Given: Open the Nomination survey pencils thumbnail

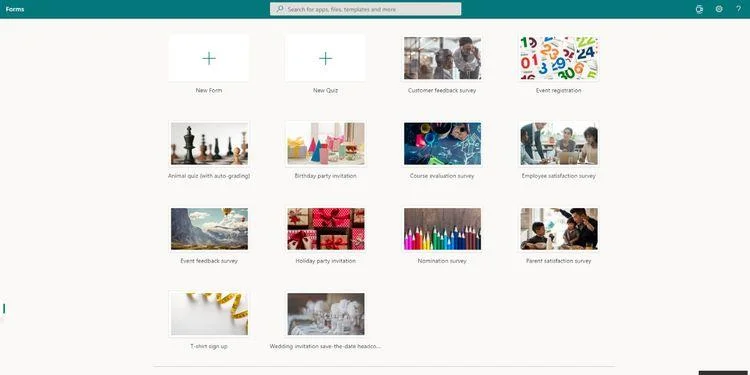Looking at the screenshot, I should coord(442,229).
